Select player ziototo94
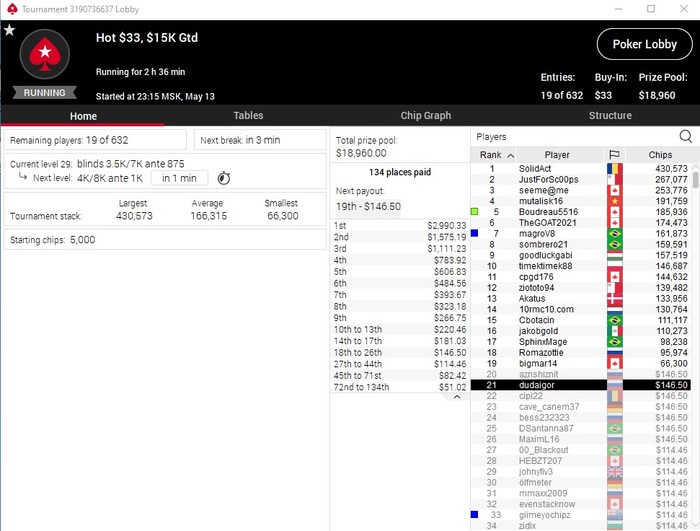Viewport: 700px width, 531px height. coord(580,288)
